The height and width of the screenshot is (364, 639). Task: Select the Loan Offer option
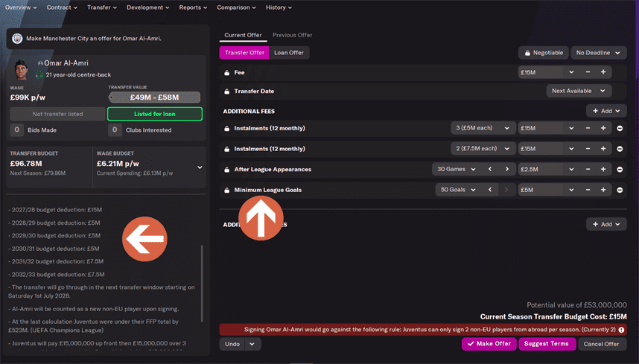pyautogui.click(x=289, y=53)
